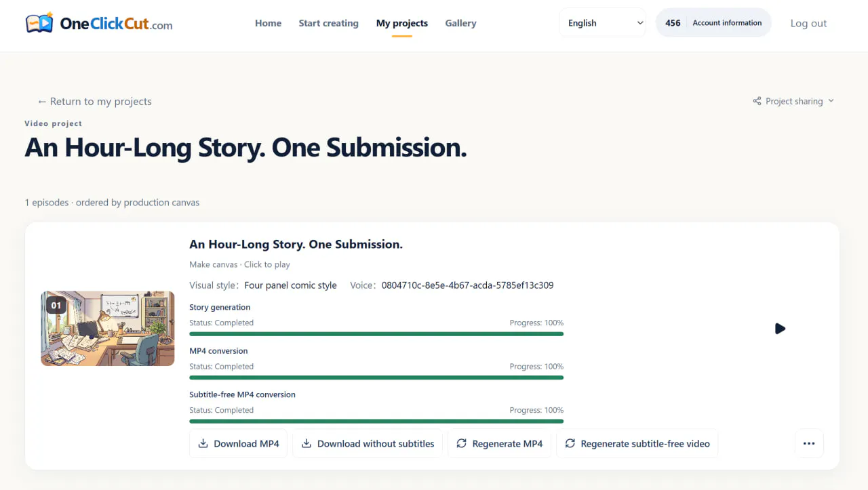Switch to the Gallery tab

pyautogui.click(x=460, y=23)
